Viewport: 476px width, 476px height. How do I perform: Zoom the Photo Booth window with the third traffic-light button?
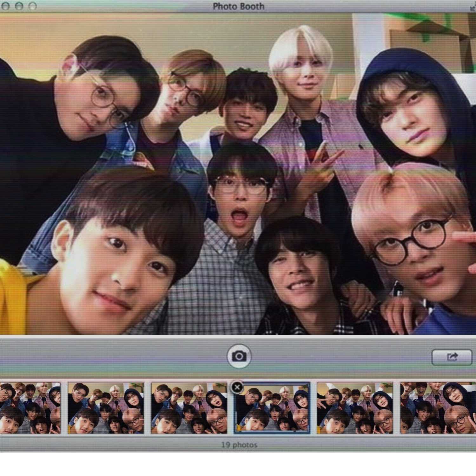click(33, 6)
